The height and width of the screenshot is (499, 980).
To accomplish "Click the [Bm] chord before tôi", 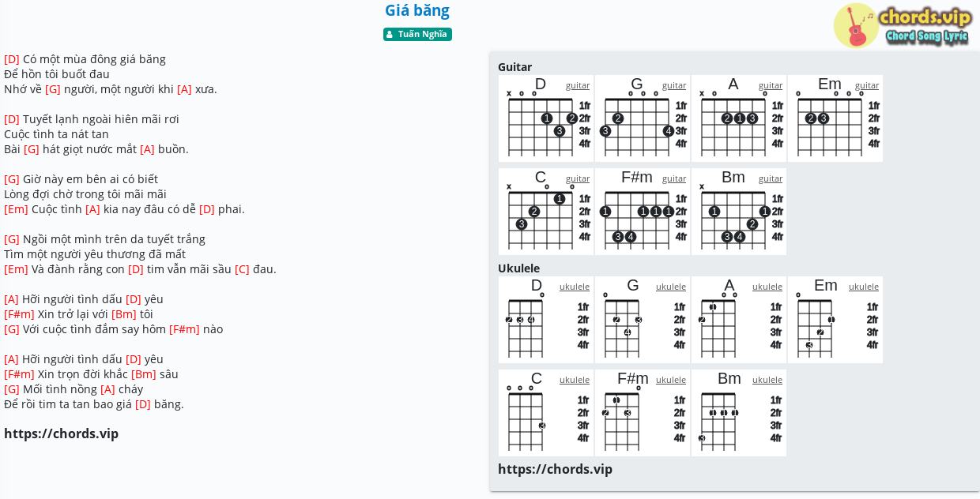I will tap(124, 314).
